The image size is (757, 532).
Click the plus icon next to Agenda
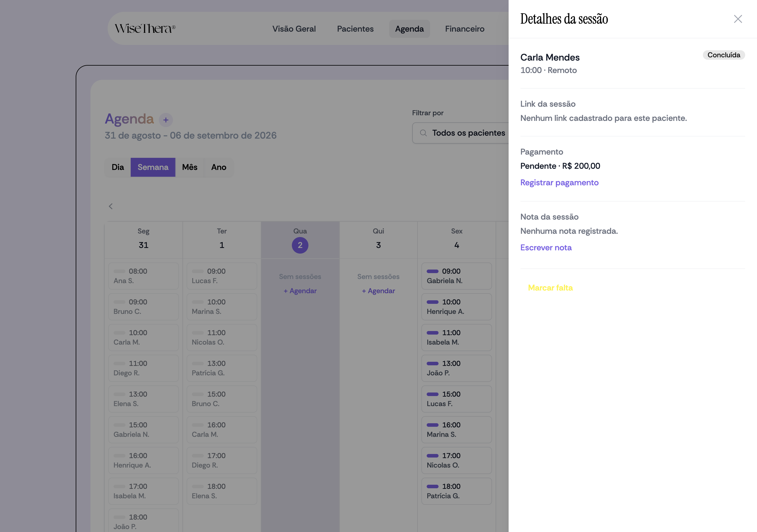click(166, 120)
